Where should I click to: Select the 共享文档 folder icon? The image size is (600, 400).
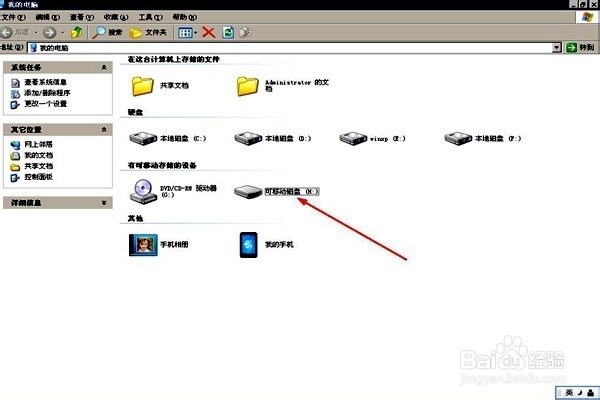tap(143, 86)
